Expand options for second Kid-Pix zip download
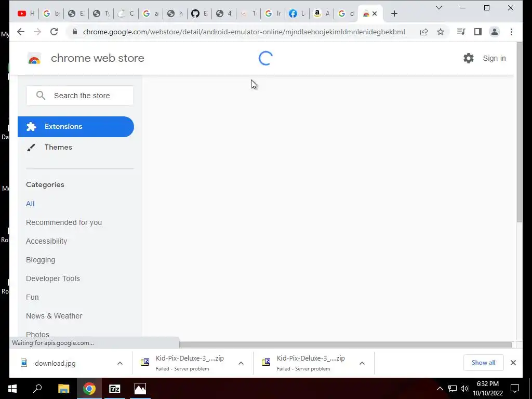 (x=362, y=363)
